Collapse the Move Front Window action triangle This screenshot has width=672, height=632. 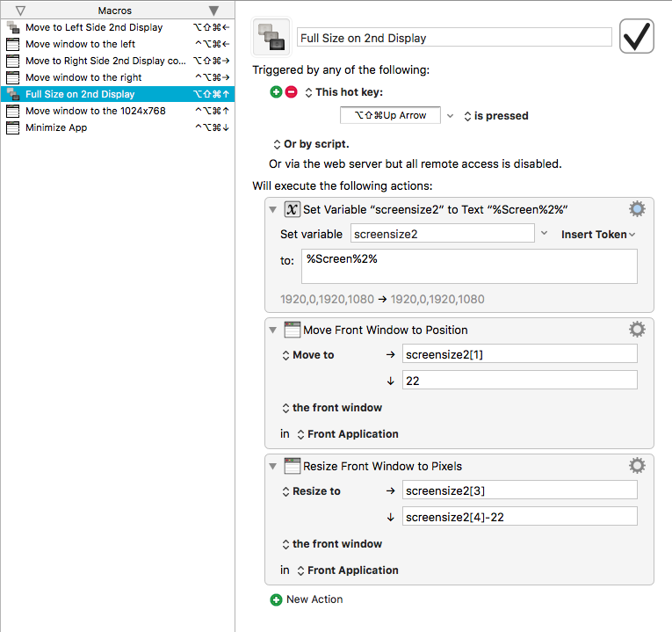[273, 331]
